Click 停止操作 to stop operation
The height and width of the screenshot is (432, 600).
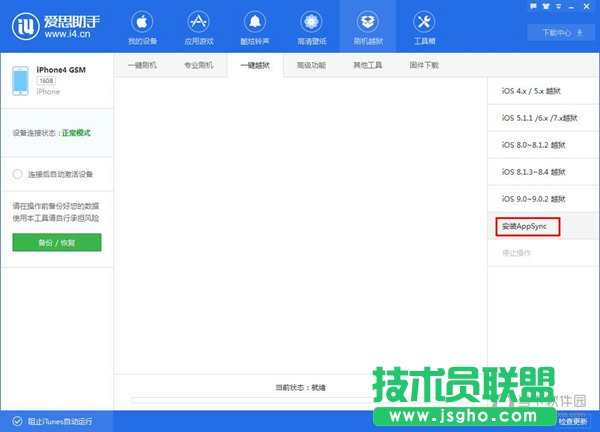543,253
